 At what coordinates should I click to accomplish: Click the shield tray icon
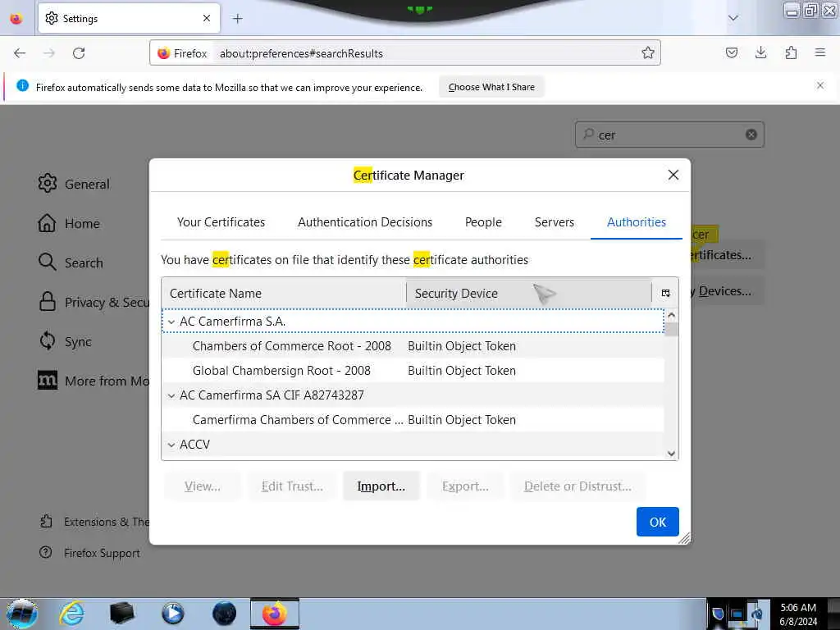pos(718,614)
